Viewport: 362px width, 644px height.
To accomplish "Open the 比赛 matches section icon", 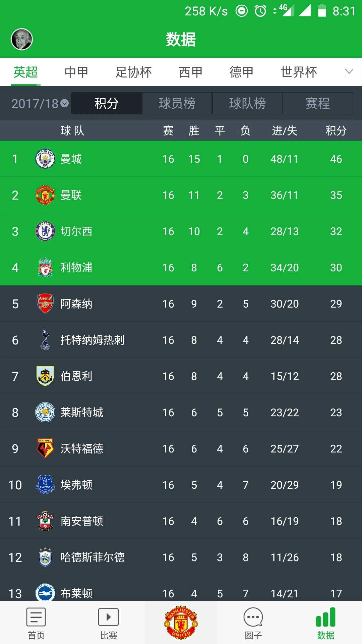I will click(x=108, y=622).
